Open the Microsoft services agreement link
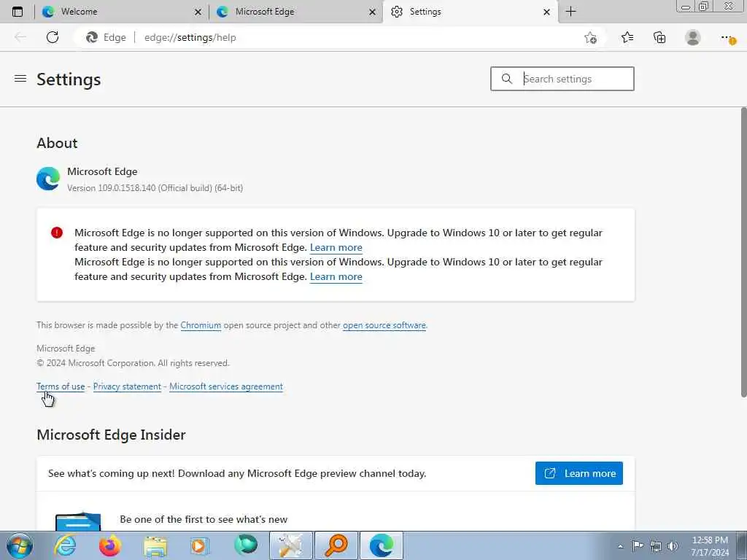This screenshot has height=560, width=747. (x=226, y=386)
